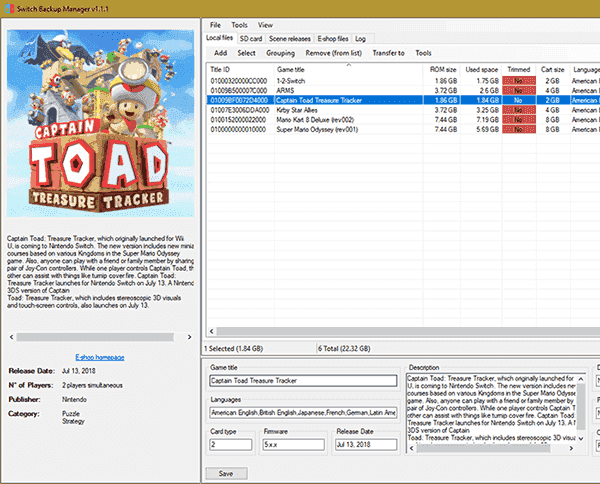Click the game list horizontal scrollbar track
The width and height of the screenshot is (600, 484).
tap(408, 331)
